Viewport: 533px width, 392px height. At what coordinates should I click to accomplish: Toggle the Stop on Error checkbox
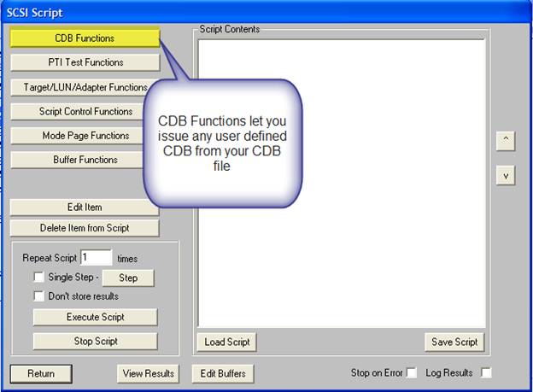click(412, 373)
